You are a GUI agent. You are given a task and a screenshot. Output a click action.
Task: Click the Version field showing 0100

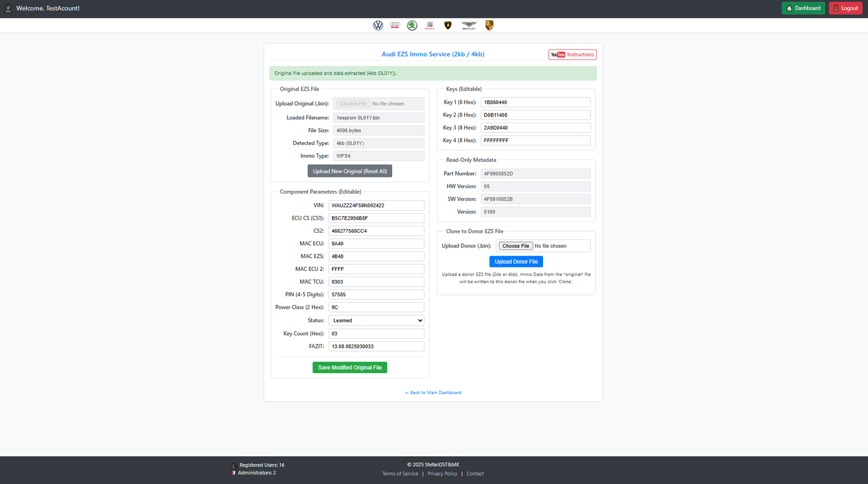tap(535, 212)
